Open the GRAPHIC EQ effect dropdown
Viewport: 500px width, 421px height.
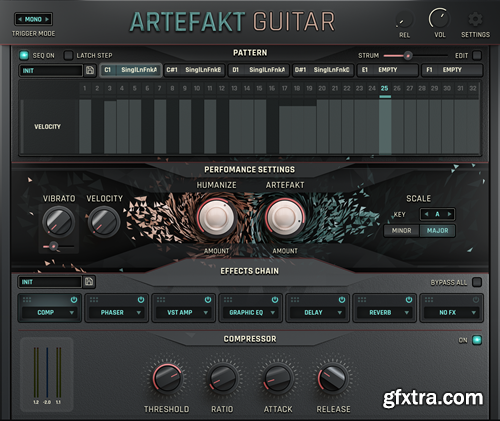(x=250, y=313)
